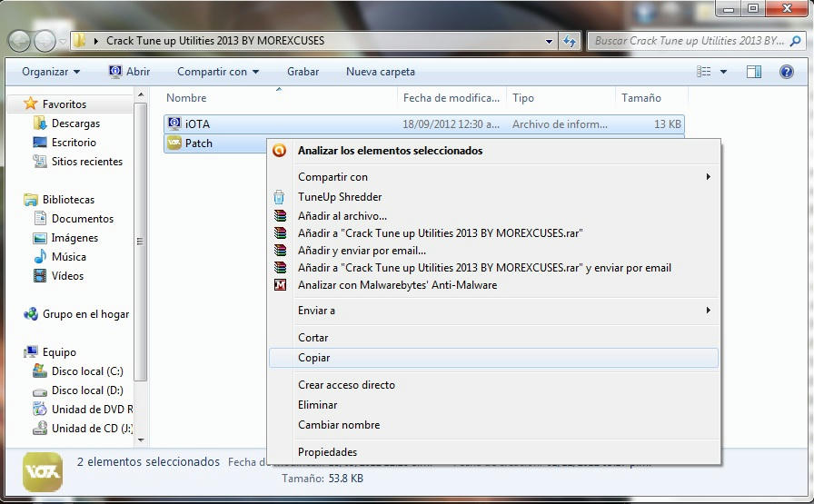Toggle the preview pane icon
The height and width of the screenshot is (504, 814).
754,72
